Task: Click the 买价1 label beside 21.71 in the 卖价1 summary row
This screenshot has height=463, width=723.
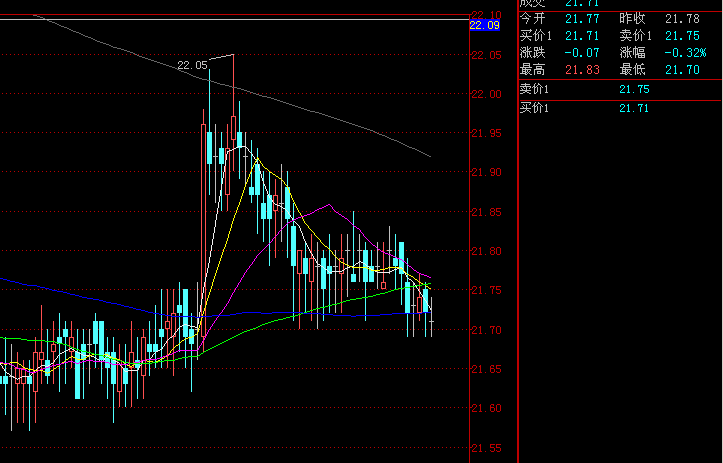Action: (535, 36)
